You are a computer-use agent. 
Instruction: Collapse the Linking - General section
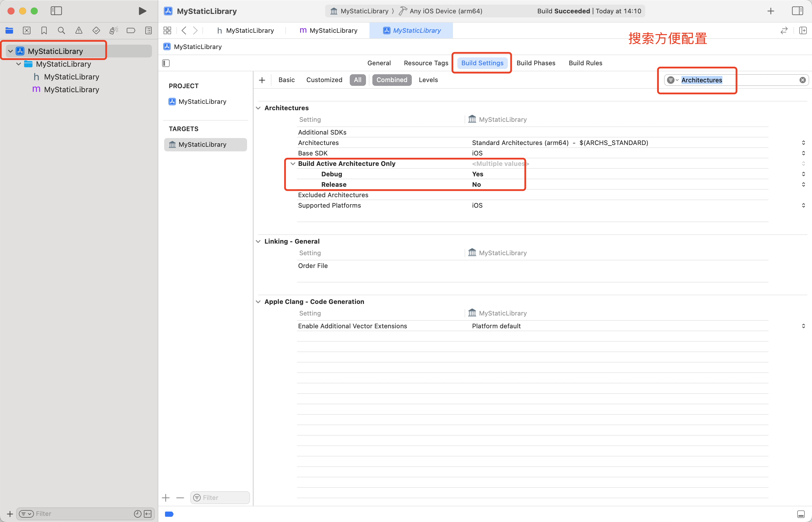click(x=258, y=241)
